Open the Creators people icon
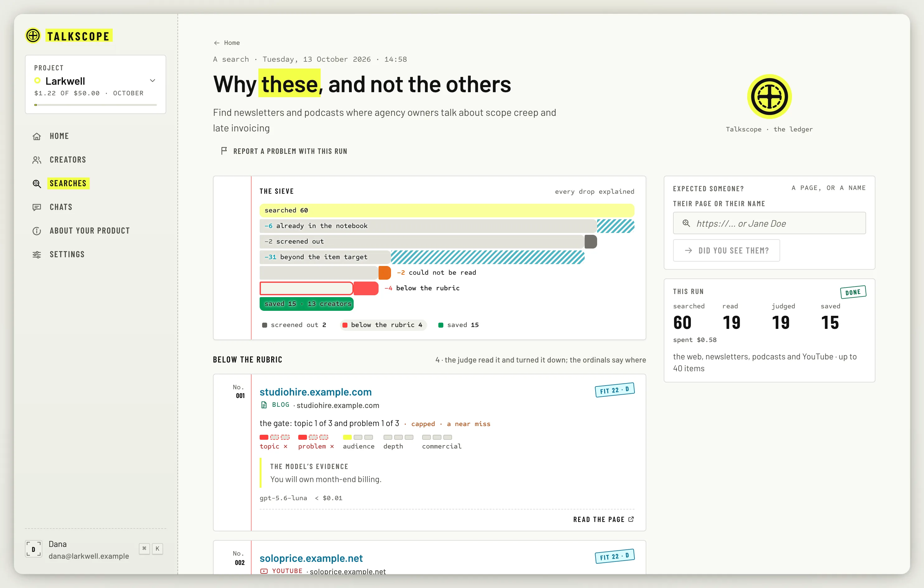924x588 pixels. 37,160
